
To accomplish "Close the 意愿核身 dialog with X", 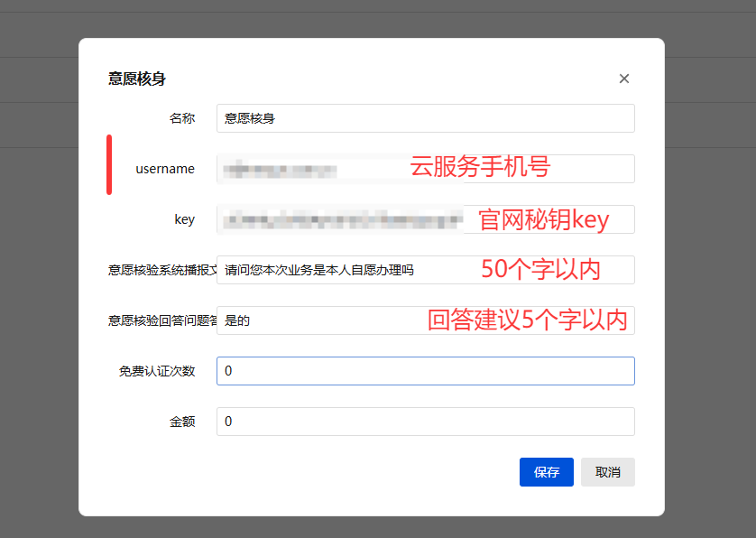I will [623, 79].
